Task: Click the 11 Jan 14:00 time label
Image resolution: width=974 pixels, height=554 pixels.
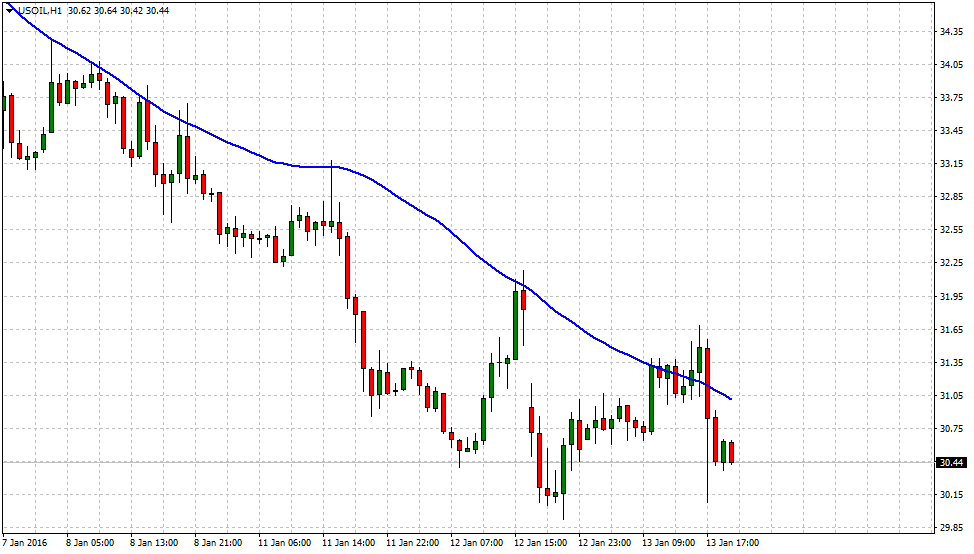Action: (348, 543)
